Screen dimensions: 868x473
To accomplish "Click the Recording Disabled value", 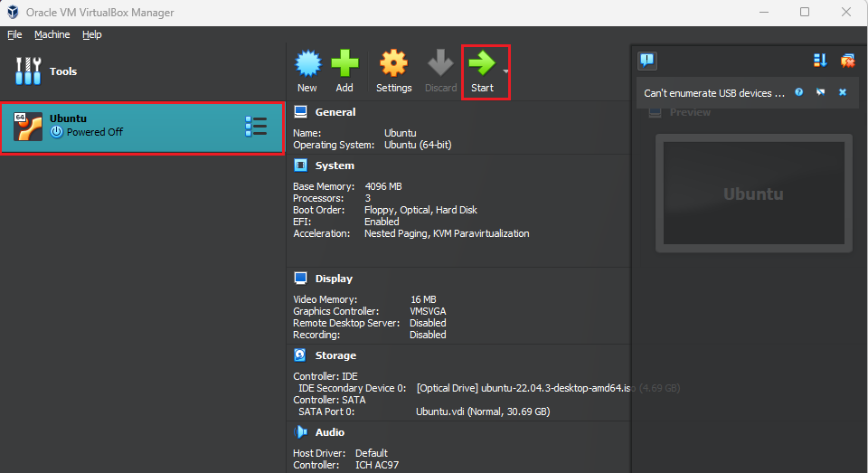I will (x=428, y=335).
